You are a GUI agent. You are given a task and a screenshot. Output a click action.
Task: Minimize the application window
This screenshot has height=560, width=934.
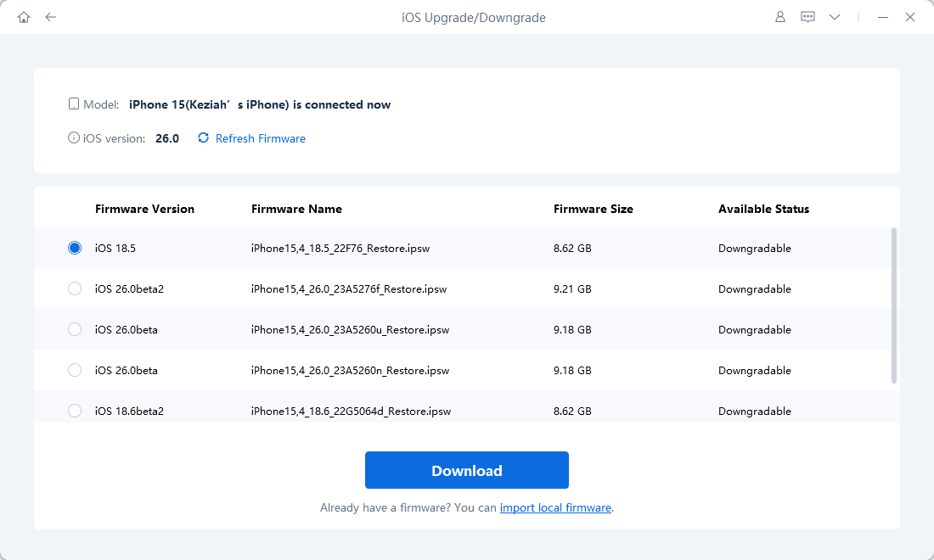884,17
